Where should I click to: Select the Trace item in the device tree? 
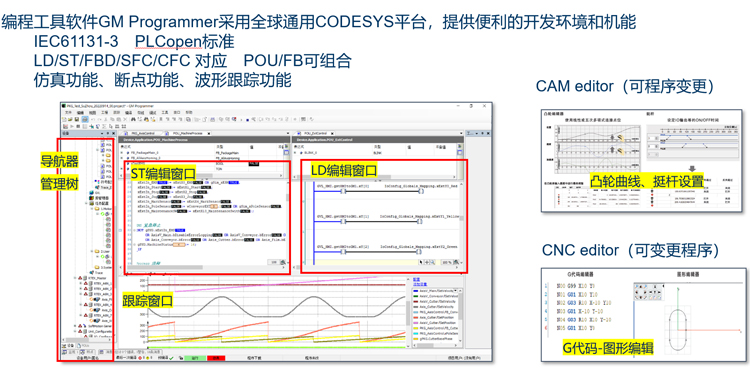pos(99,273)
